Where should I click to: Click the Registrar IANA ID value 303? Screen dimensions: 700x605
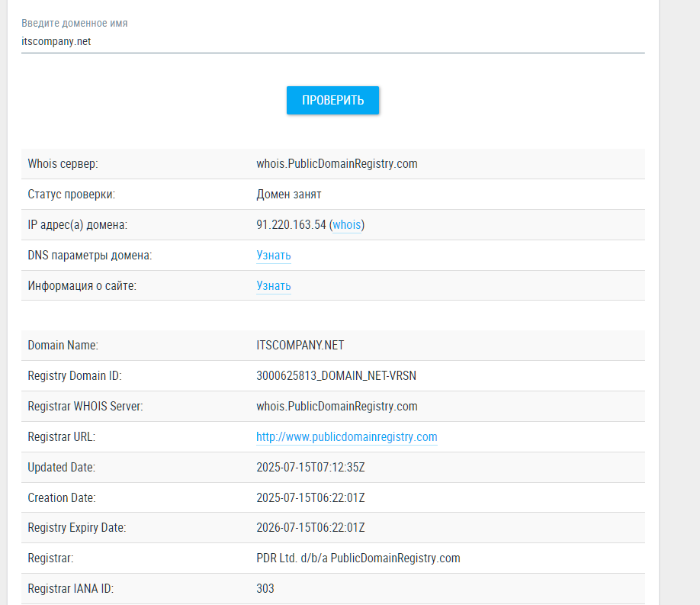pos(265,589)
